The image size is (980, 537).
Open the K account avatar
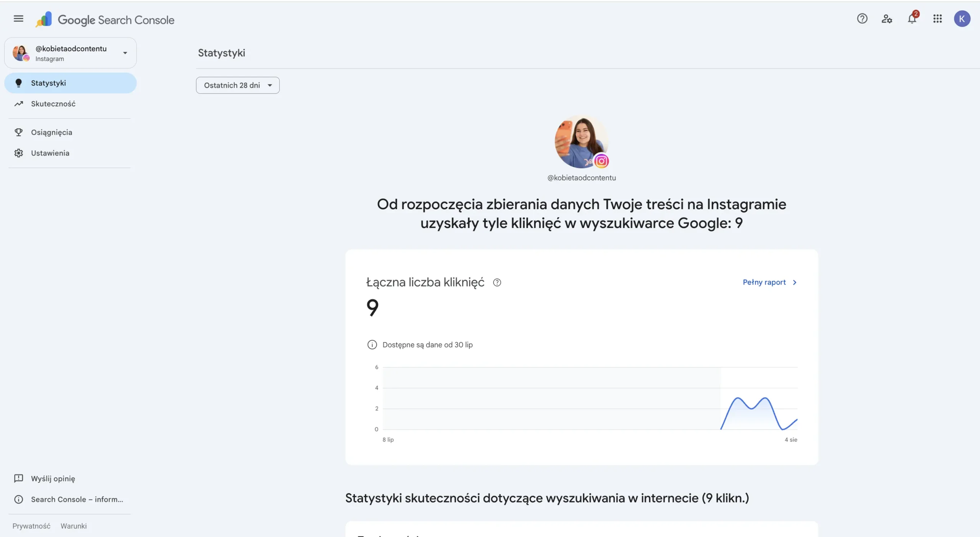(x=962, y=19)
